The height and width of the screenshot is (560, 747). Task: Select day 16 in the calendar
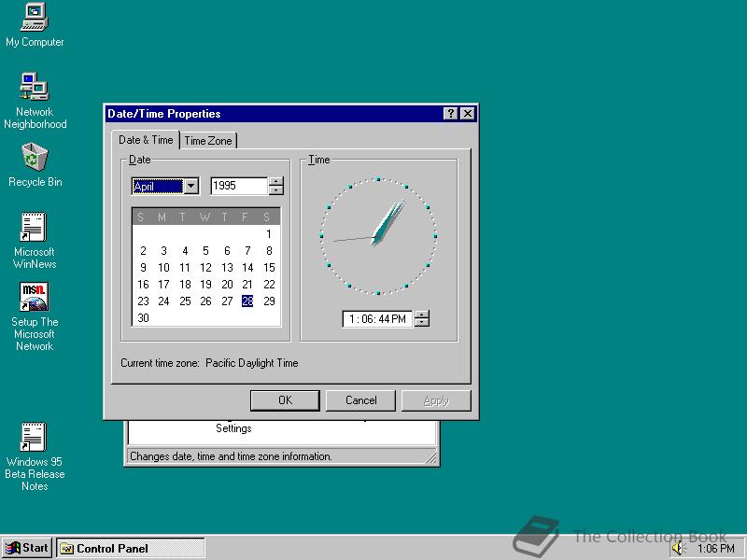coord(143,285)
